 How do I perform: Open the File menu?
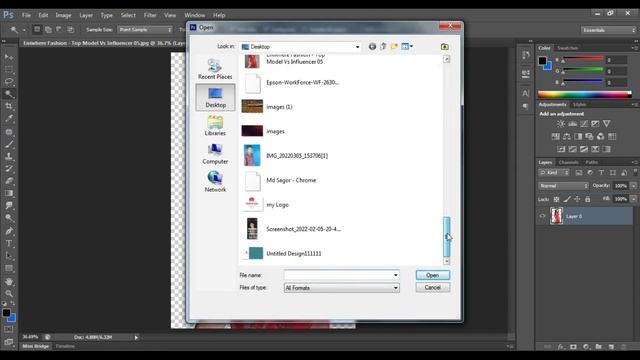27,15
